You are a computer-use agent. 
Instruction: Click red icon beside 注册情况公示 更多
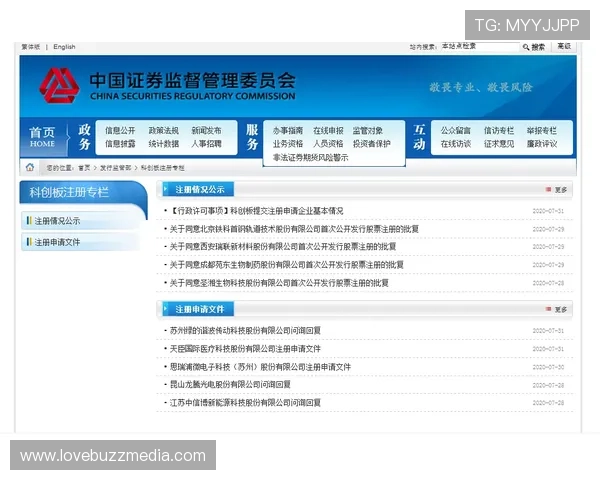coord(548,189)
